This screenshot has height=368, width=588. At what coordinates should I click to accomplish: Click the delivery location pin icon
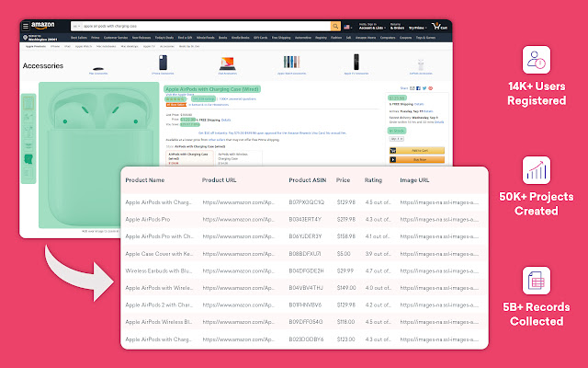coord(26,38)
